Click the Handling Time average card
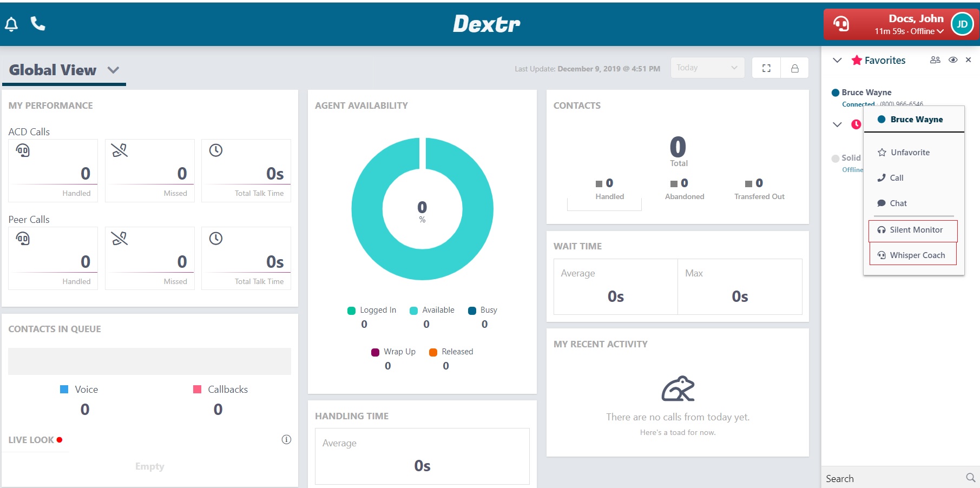 coord(422,456)
